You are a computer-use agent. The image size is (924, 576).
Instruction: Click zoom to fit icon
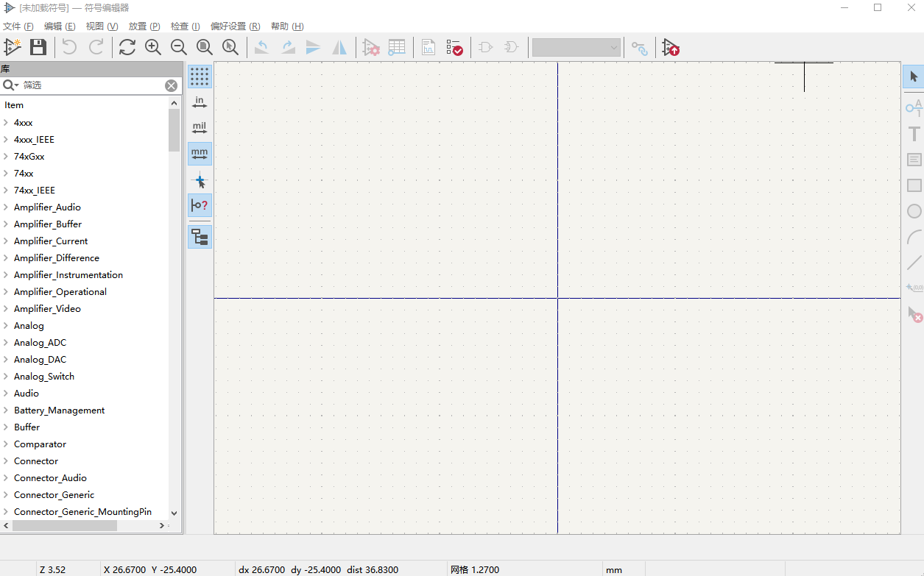(205, 47)
